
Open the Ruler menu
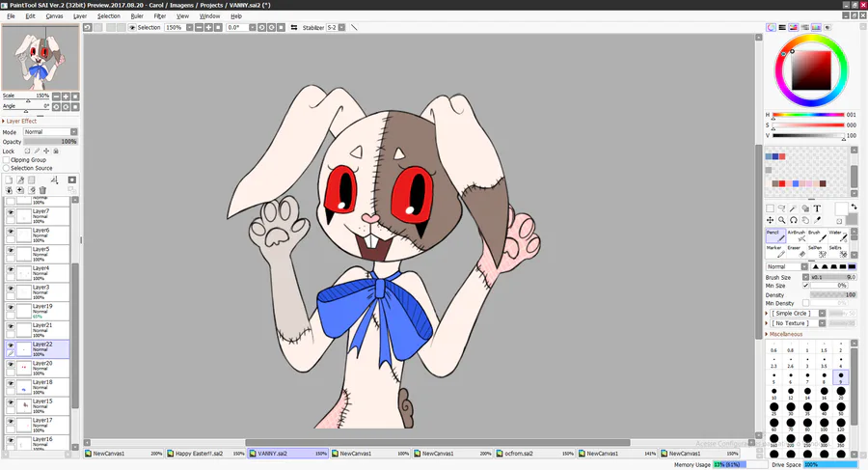click(x=137, y=16)
